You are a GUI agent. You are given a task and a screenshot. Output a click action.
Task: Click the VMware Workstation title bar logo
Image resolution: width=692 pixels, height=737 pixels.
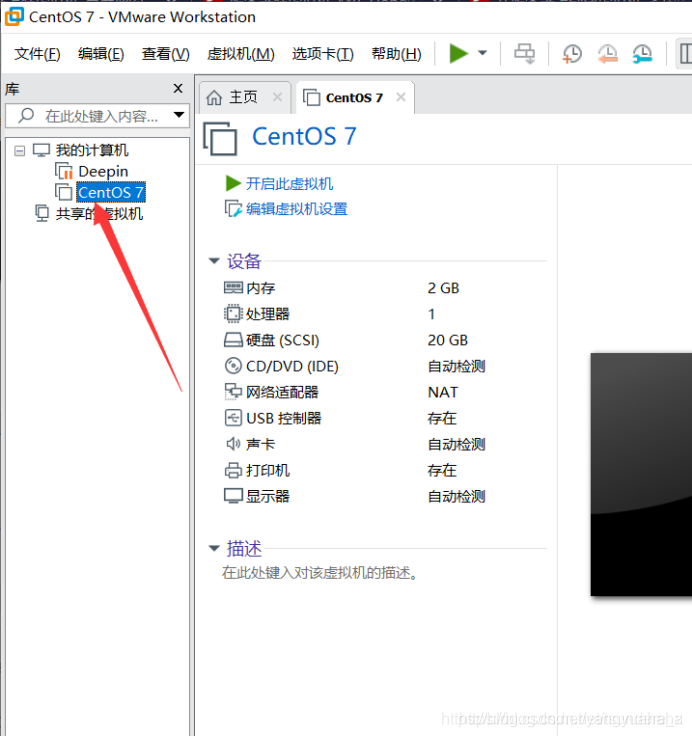click(x=14, y=16)
